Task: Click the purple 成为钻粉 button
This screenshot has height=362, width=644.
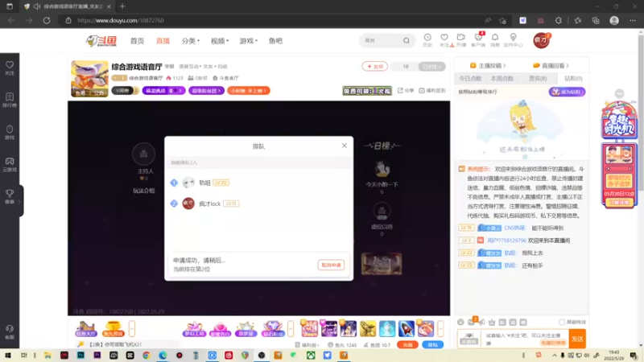Action: (567, 92)
